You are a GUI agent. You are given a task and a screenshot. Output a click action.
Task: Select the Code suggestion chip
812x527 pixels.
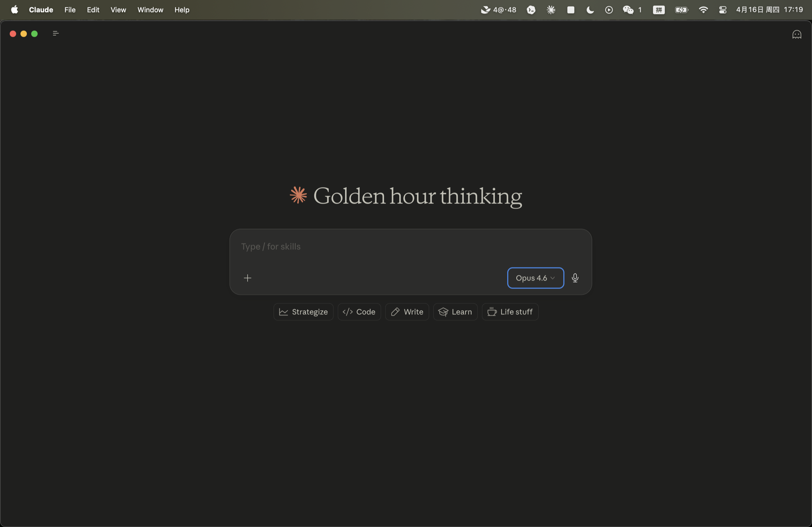(x=359, y=312)
